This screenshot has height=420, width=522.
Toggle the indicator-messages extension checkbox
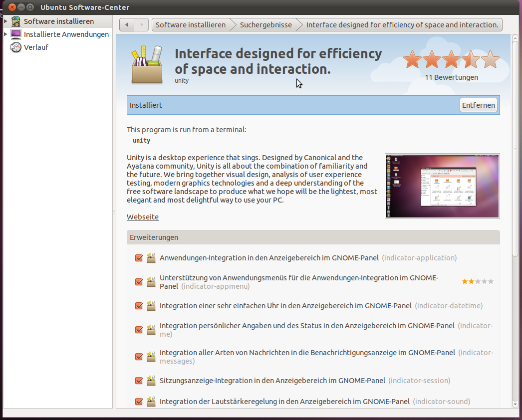[x=138, y=356]
